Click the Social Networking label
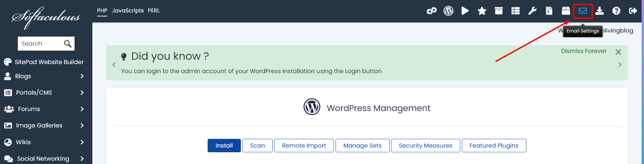 43,159
